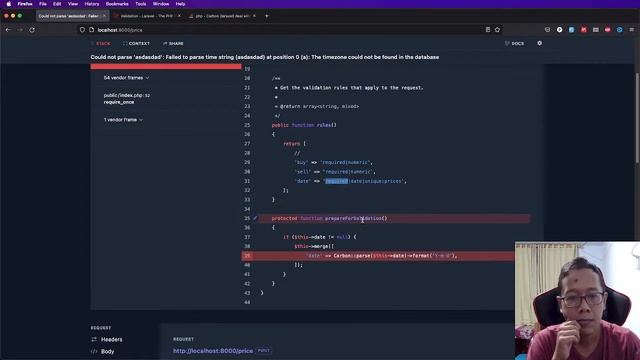Click the POST method badge
The image size is (640, 360).
[x=264, y=350]
